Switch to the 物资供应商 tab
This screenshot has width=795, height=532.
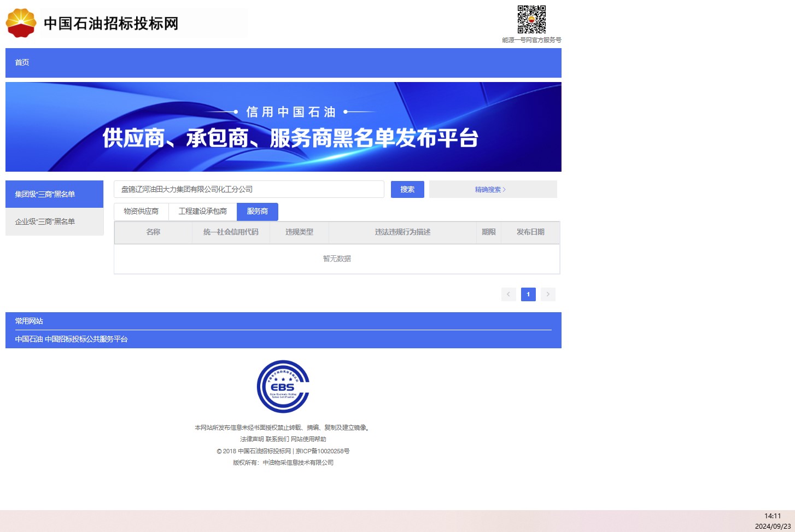click(141, 212)
